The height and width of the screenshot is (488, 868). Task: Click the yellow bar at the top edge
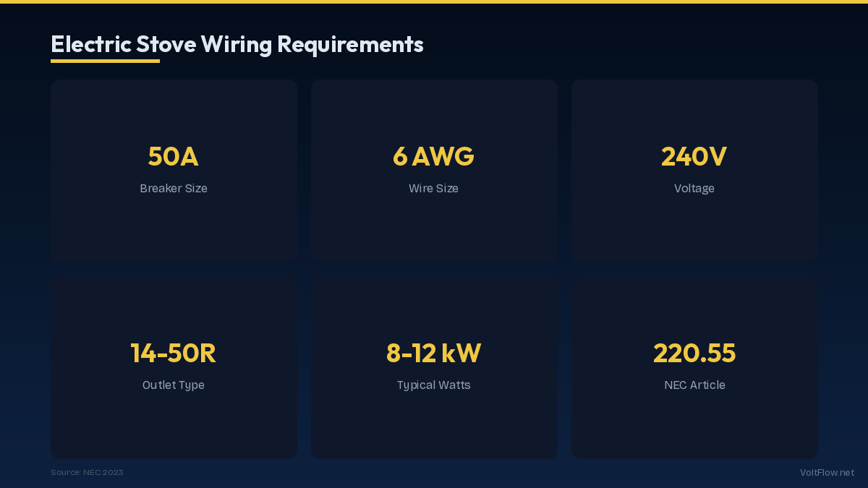434,1
